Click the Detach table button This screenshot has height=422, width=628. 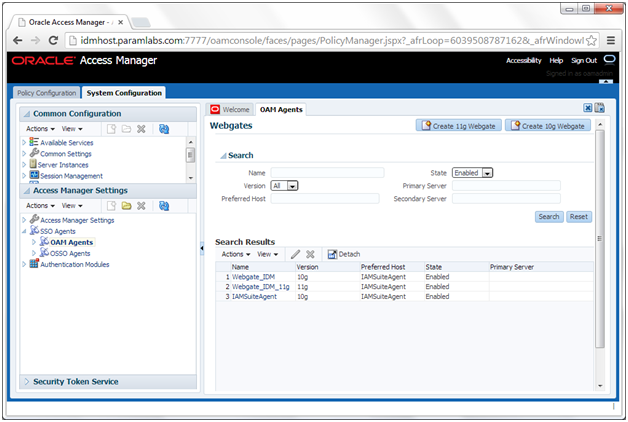[344, 254]
